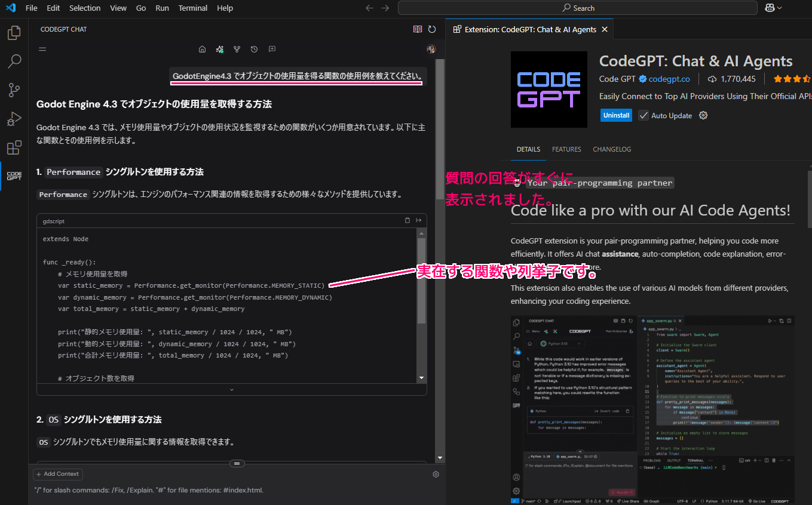
Task: Click the gdscript language label
Action: pyautogui.click(x=53, y=221)
